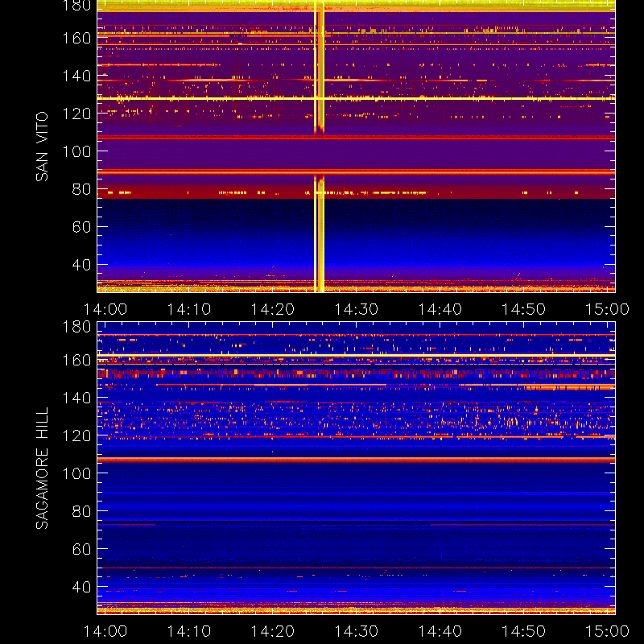This screenshot has width=644, height=644.
Task: Select the 80 tick label on Sagamore Hill axis
Action: pos(81,511)
